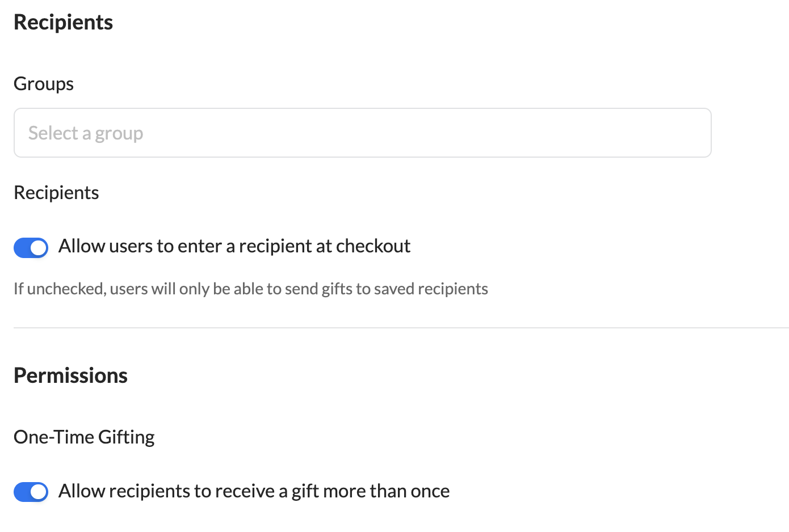Click the right end of the group select box
Screen dimensions: 789x532
[693, 133]
